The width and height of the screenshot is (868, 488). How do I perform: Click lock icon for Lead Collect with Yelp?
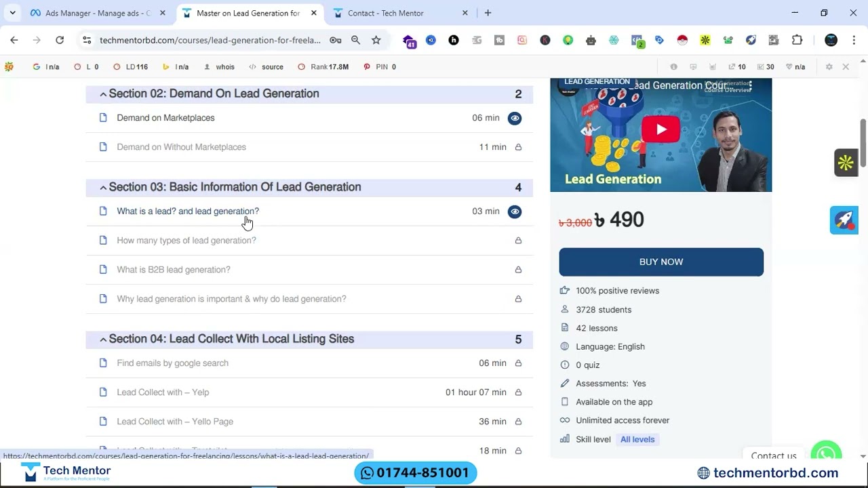tap(518, 392)
